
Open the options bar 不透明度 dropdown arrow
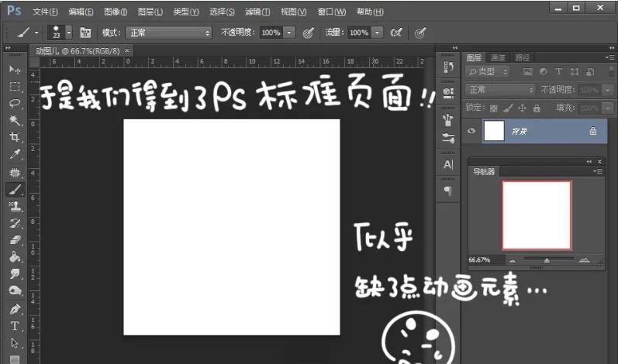289,33
